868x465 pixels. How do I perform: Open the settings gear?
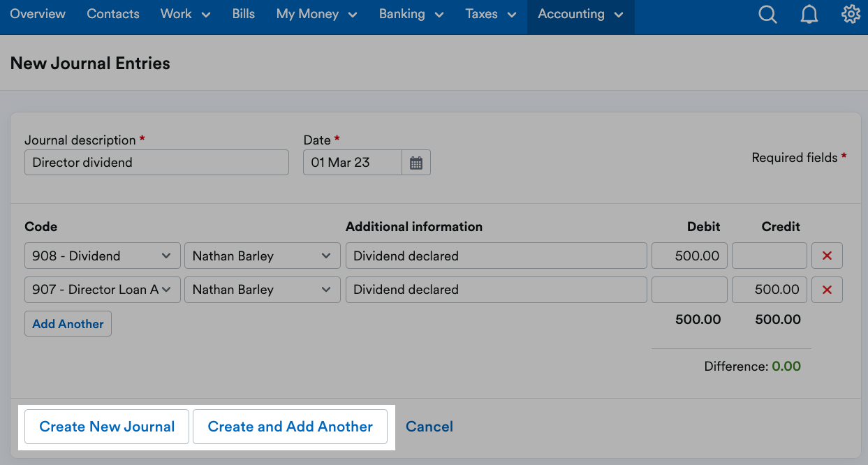(x=851, y=14)
